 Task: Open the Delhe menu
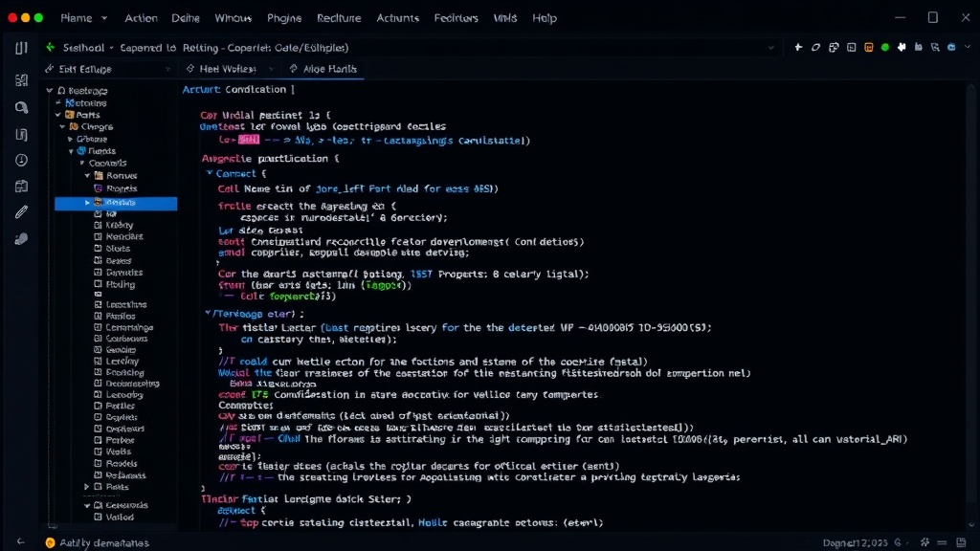(186, 18)
